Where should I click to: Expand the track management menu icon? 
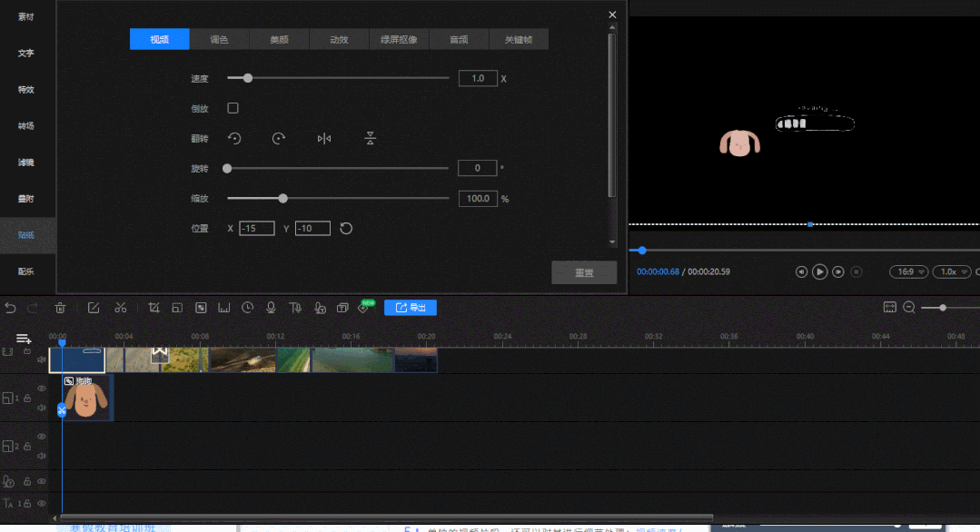point(22,340)
